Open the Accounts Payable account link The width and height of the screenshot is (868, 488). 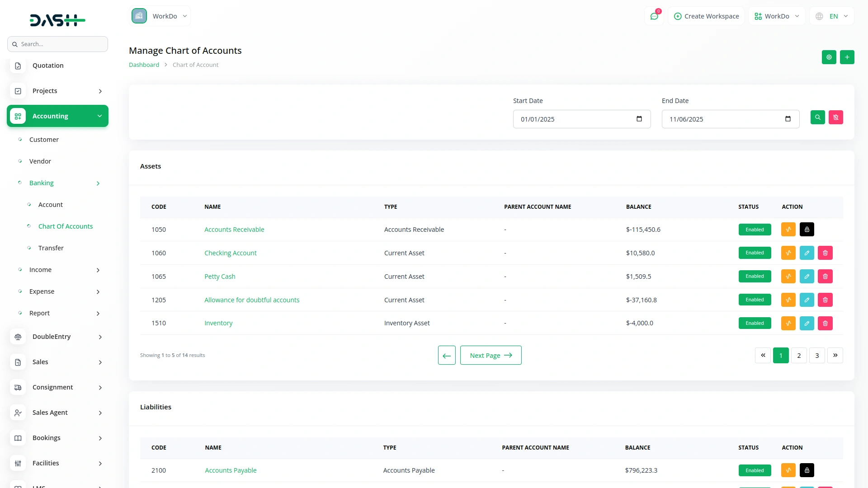point(231,470)
